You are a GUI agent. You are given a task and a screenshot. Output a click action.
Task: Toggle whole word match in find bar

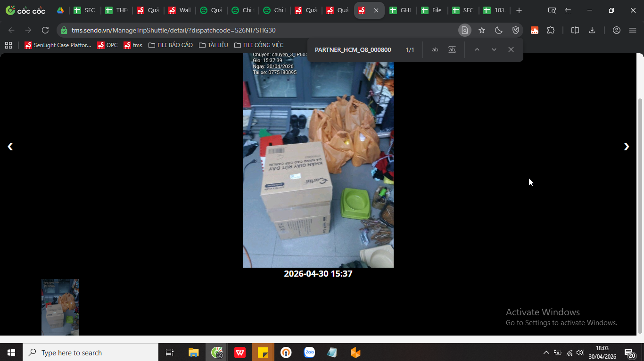point(452,49)
